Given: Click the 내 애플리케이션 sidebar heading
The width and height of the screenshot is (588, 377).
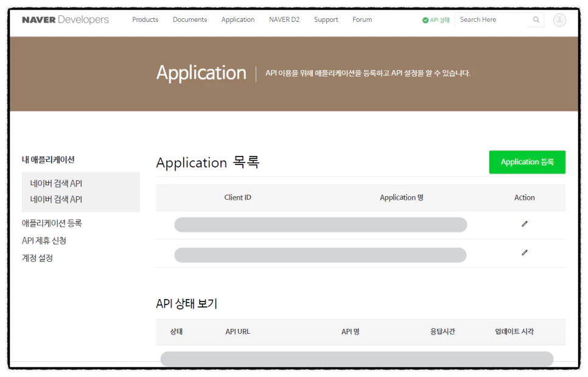Looking at the screenshot, I should tap(48, 160).
